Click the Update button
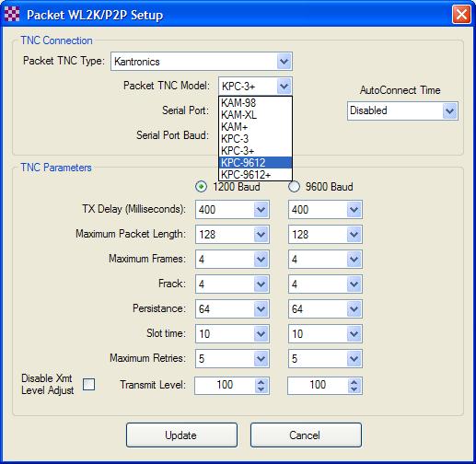Screen dimensions: 476x464 (181, 435)
